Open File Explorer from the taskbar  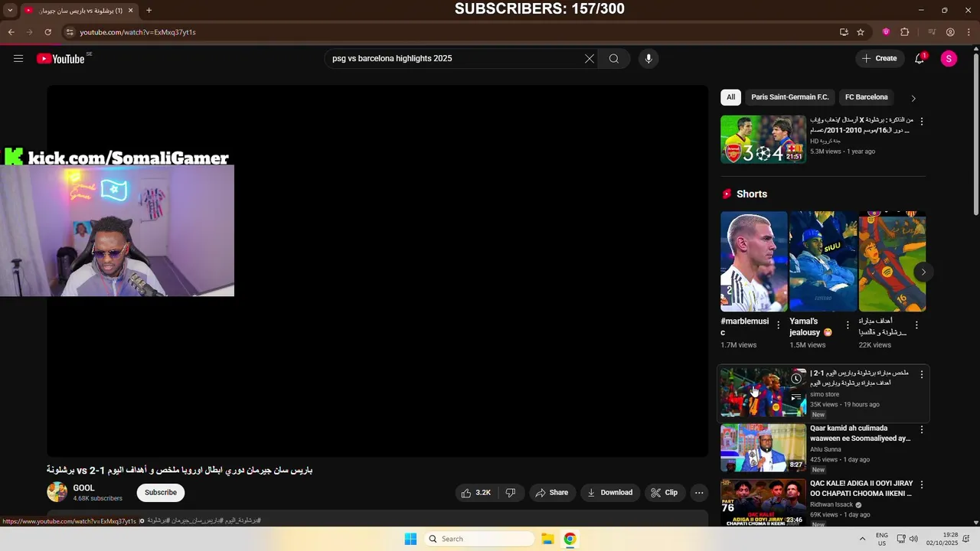coord(548,539)
